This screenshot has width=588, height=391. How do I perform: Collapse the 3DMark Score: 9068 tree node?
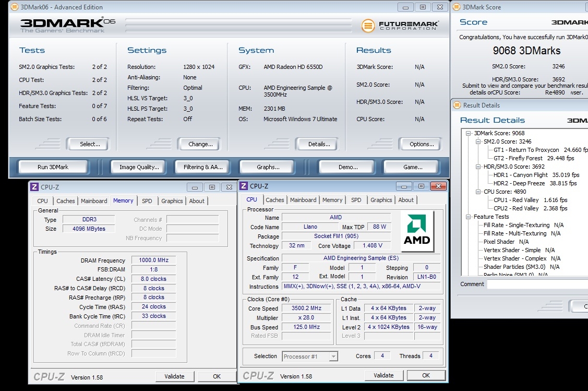468,133
